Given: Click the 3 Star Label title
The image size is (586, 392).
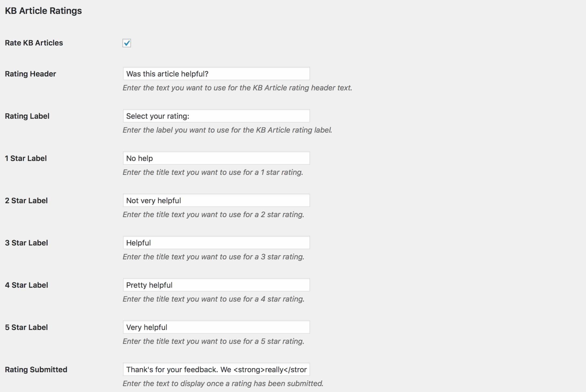Looking at the screenshot, I should pos(26,243).
